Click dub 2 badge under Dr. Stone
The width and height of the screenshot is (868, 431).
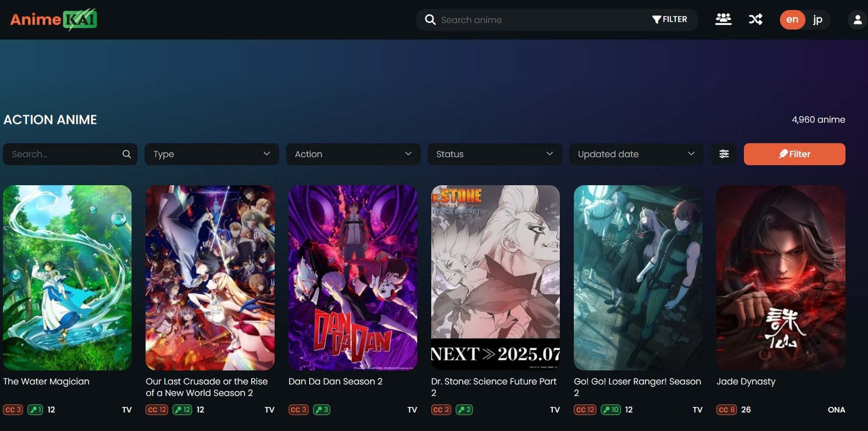(x=464, y=410)
